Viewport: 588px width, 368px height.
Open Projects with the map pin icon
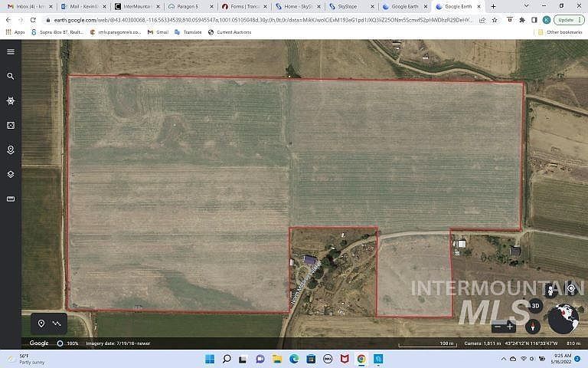tap(11, 149)
